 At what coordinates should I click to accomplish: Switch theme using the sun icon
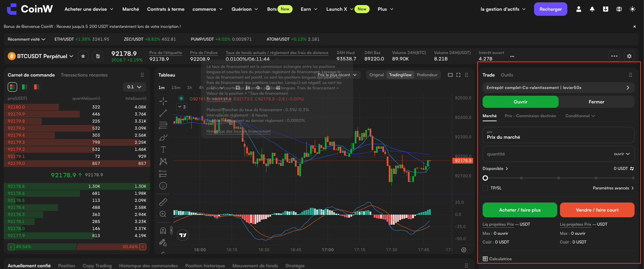coord(633,9)
